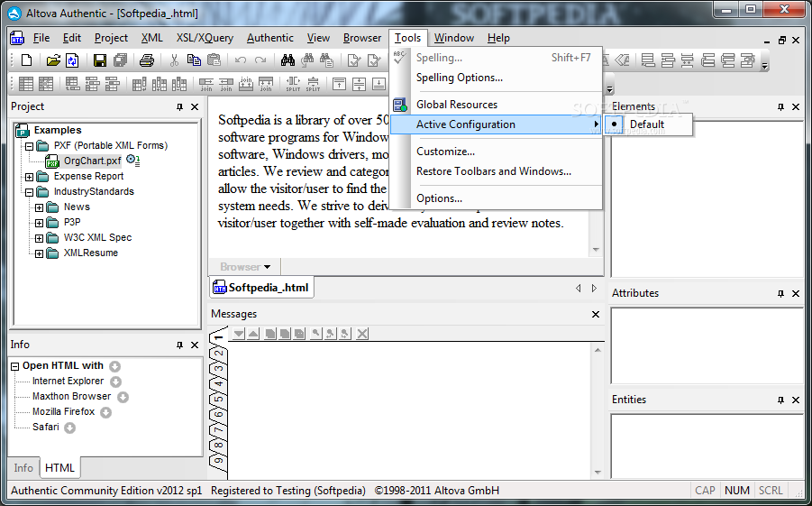The height and width of the screenshot is (506, 812).
Task: Choose Options... in Tools menu
Action: point(496,198)
